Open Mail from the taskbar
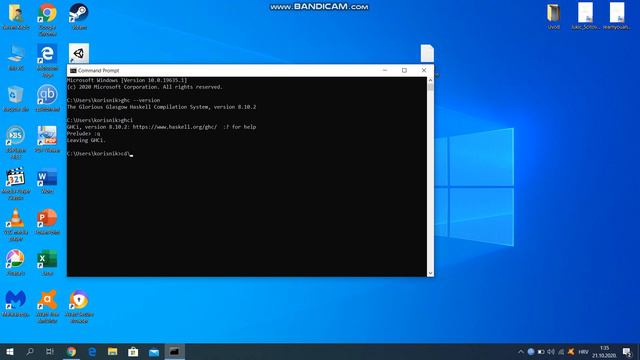The width and height of the screenshot is (640, 360). 154,351
